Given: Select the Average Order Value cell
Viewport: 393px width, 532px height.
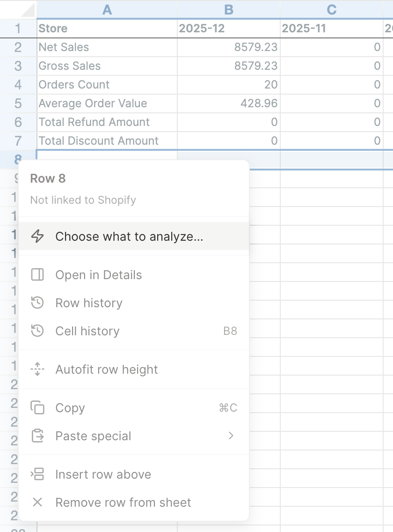Looking at the screenshot, I should pos(107,103).
